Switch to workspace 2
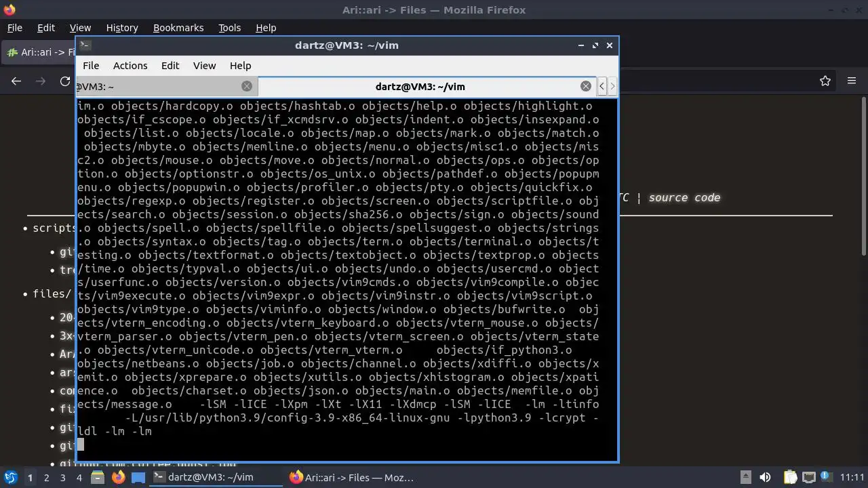Image resolution: width=868 pixels, height=488 pixels. 46,478
